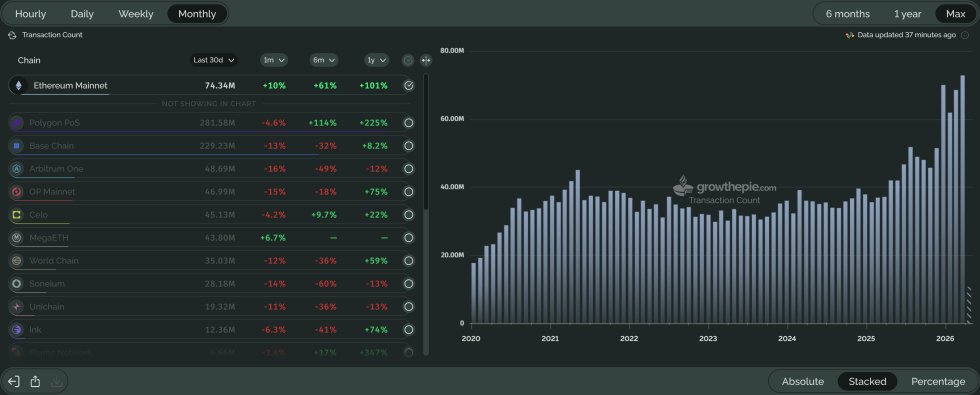Set time range to 6 months
Screen dimensions: 980x395
848,14
